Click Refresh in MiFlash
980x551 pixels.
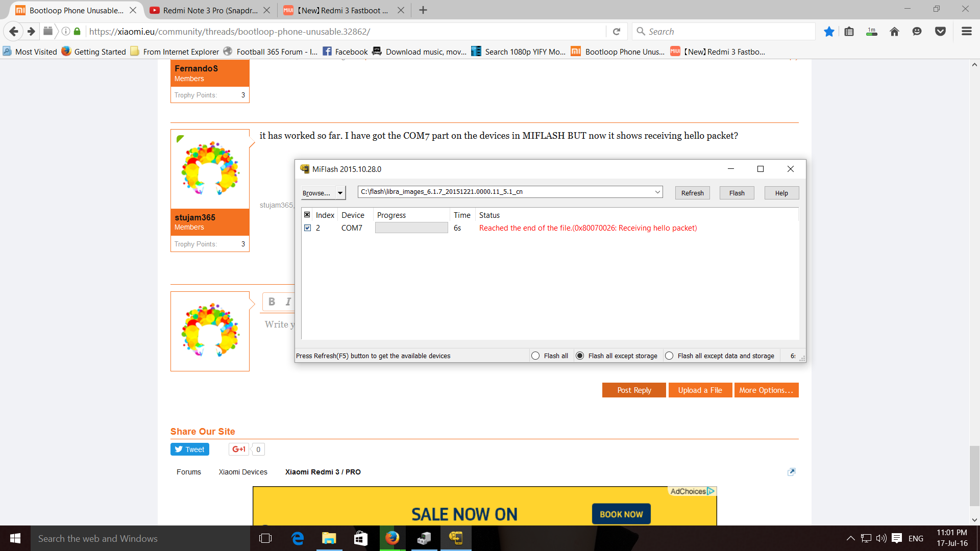pos(692,193)
